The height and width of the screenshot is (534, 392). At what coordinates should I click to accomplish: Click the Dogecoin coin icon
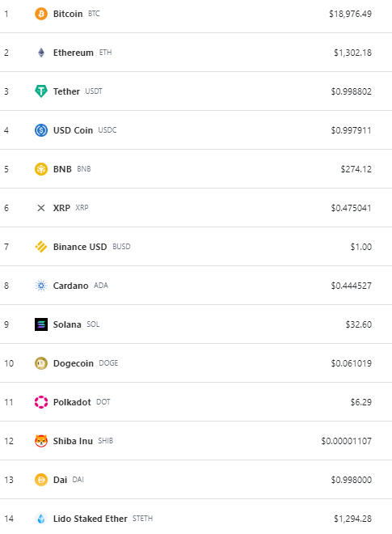(x=41, y=363)
